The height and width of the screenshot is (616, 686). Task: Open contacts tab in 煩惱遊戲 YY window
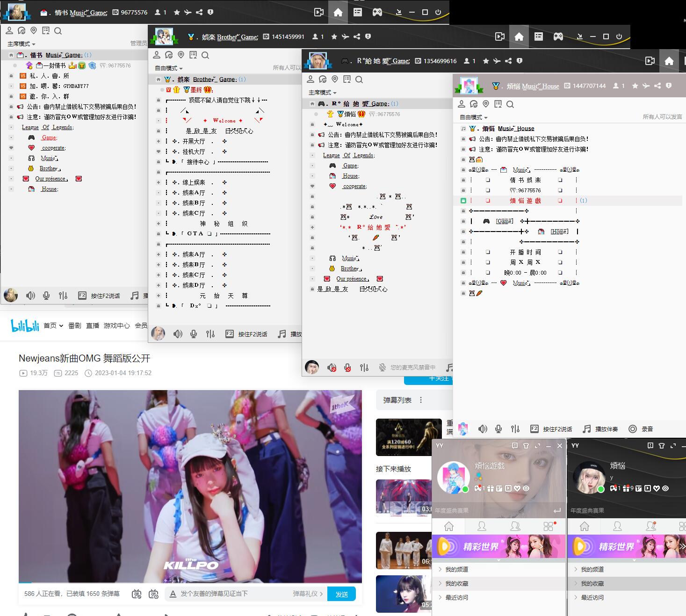tap(482, 527)
